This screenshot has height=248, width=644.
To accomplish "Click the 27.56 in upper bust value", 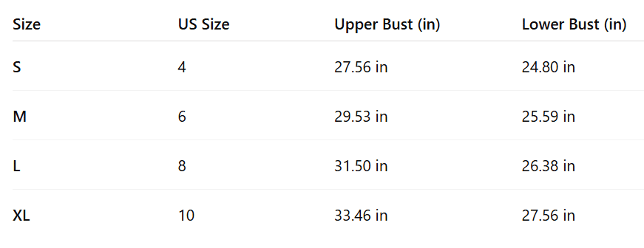I will tap(361, 67).
